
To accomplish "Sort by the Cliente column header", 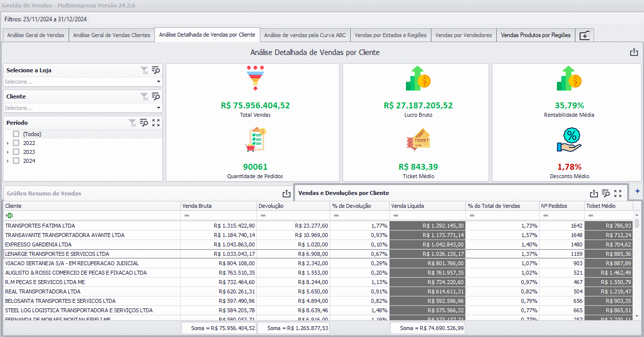I will 92,206.
